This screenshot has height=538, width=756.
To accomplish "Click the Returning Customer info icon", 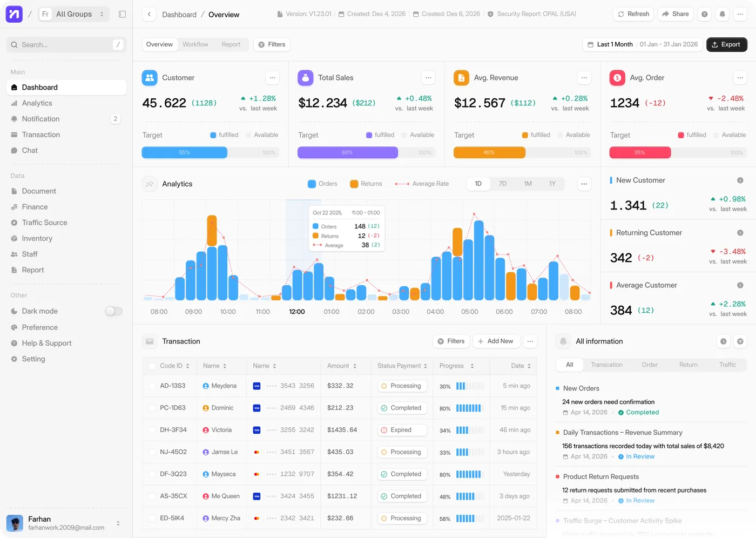I will [740, 233].
